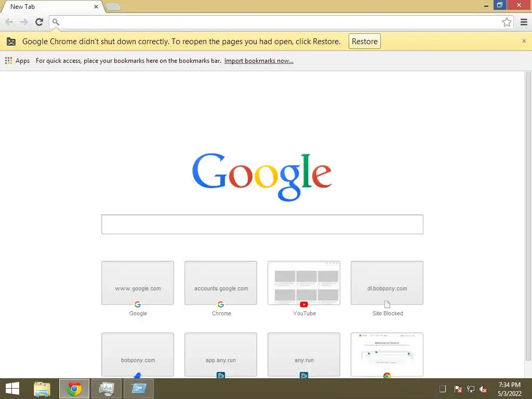Click the Google favicon under www.google.com
The image size is (532, 399).
point(137,304)
